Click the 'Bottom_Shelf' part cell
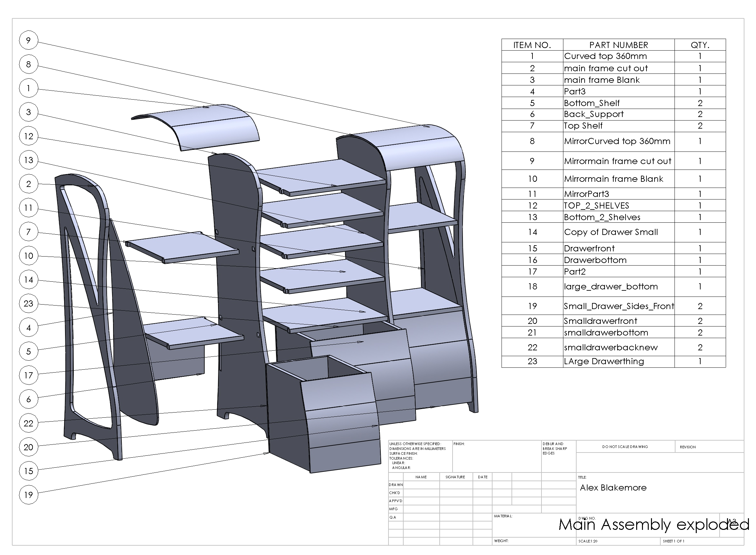The image size is (756, 555). pyautogui.click(x=618, y=103)
